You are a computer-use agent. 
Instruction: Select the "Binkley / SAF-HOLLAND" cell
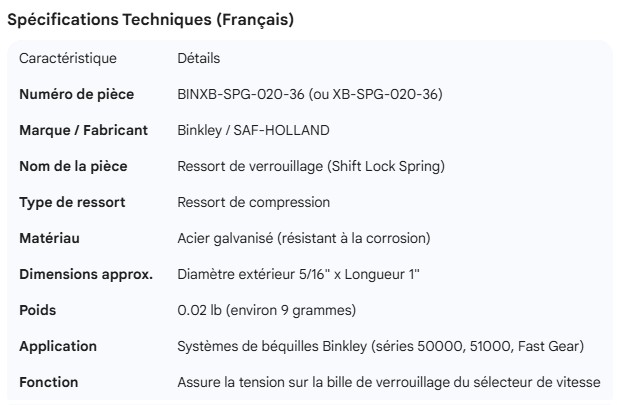pos(252,131)
